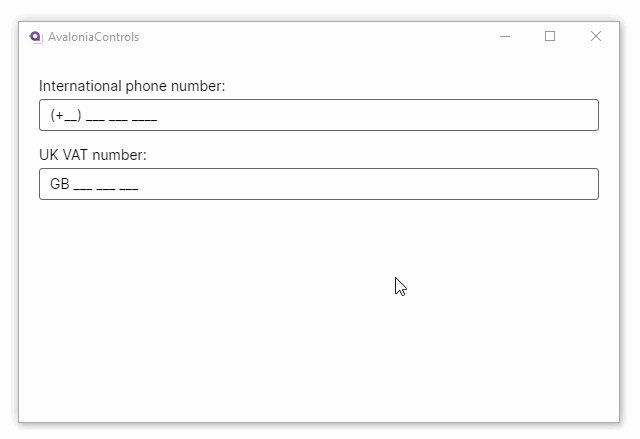Screen dimensions: 640x439
Task: Click the "UK VAT number:" label
Action: click(x=93, y=155)
